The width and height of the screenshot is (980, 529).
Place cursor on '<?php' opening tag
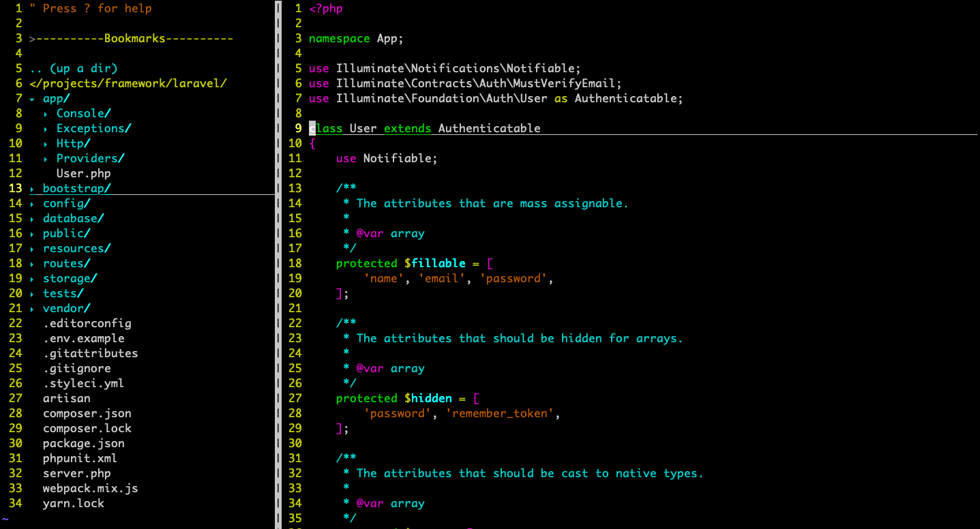pos(326,8)
